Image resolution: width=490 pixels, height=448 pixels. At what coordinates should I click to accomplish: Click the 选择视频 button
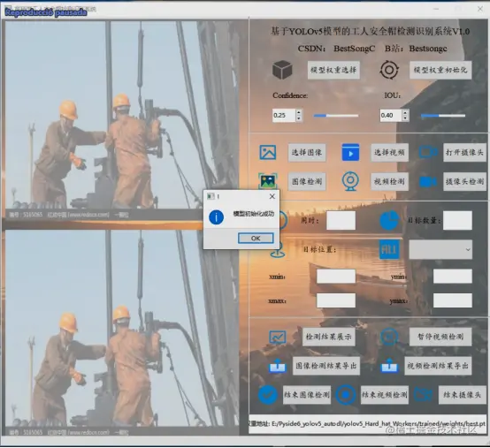point(389,152)
